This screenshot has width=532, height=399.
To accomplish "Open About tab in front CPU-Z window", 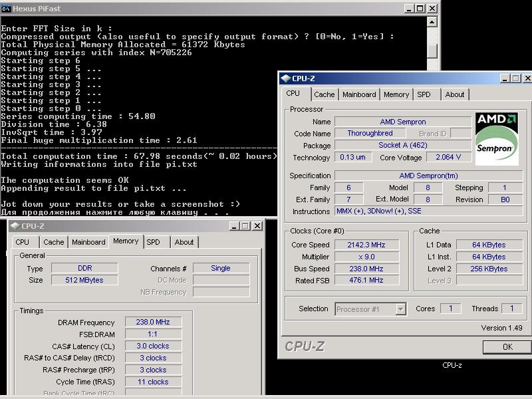I will 455,94.
